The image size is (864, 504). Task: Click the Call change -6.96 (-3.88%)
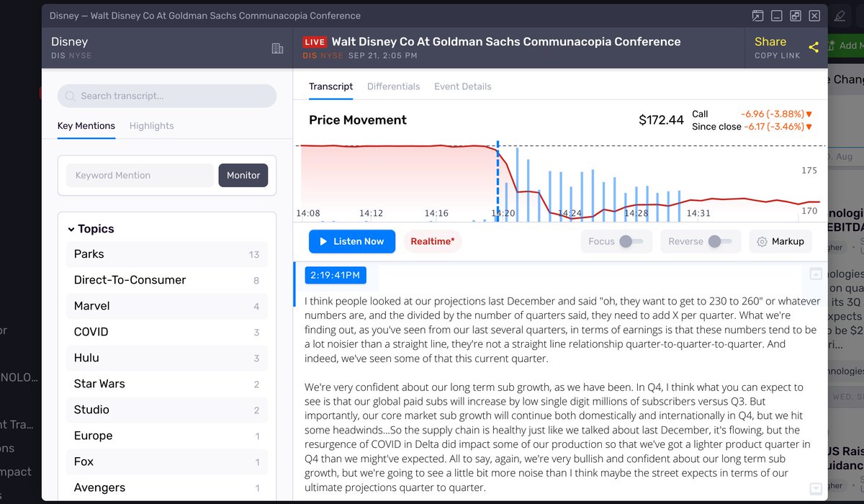776,114
